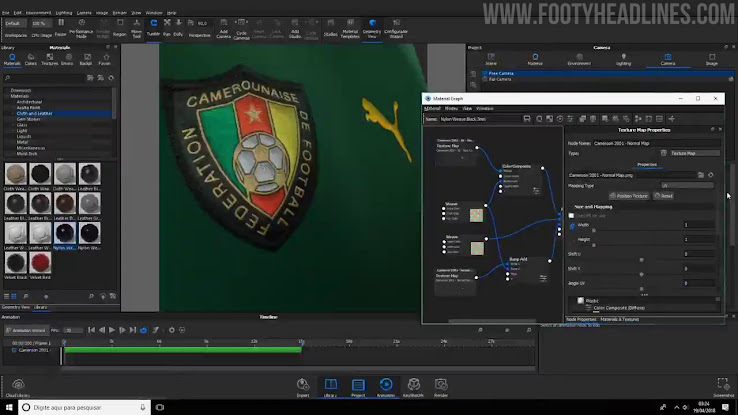Refresh the texture with the reload icon
This screenshot has height=415, width=738.
[x=711, y=175]
